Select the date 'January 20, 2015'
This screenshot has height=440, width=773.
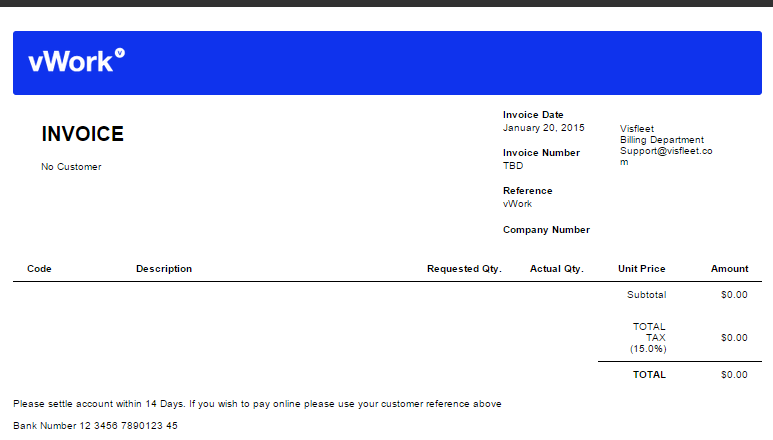pos(544,128)
